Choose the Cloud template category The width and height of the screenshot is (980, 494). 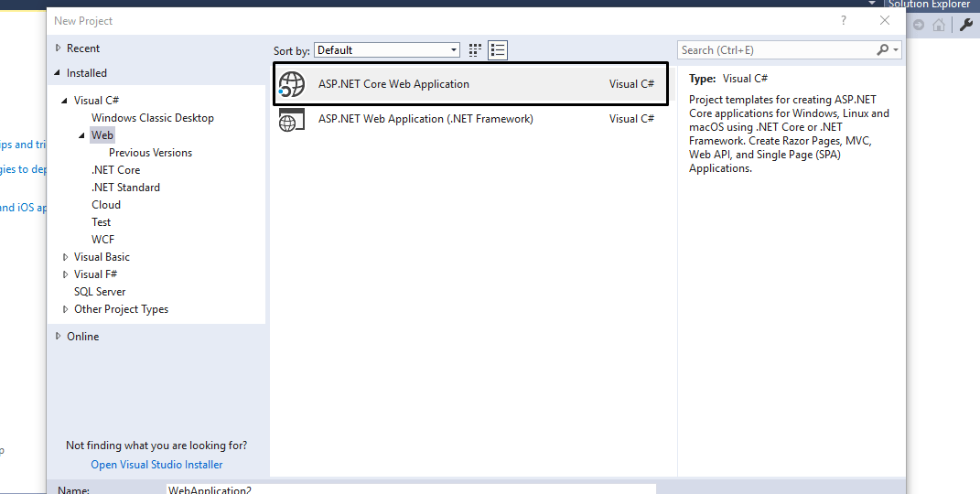[x=106, y=205]
